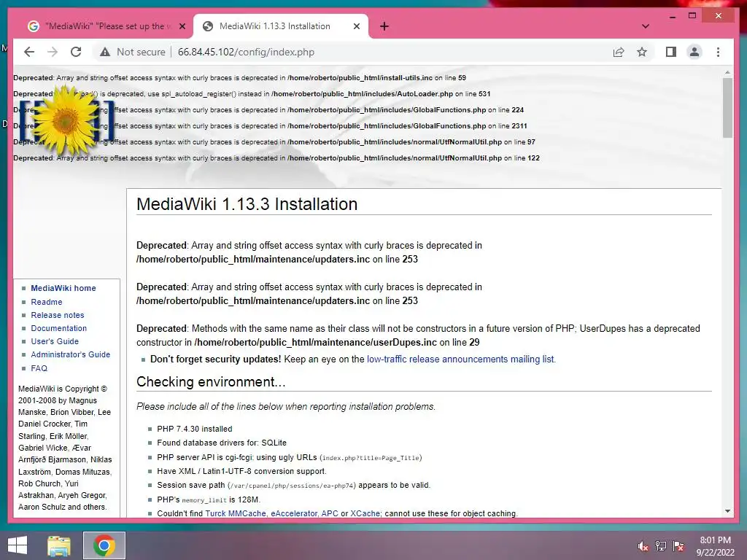Screen dimensions: 747x560
Task: Open the Readme link
Action: coord(47,302)
